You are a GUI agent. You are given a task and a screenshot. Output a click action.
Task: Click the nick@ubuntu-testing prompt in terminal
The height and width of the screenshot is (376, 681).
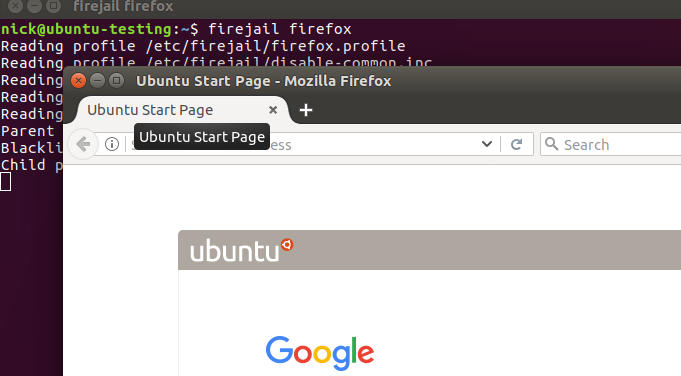click(x=99, y=29)
